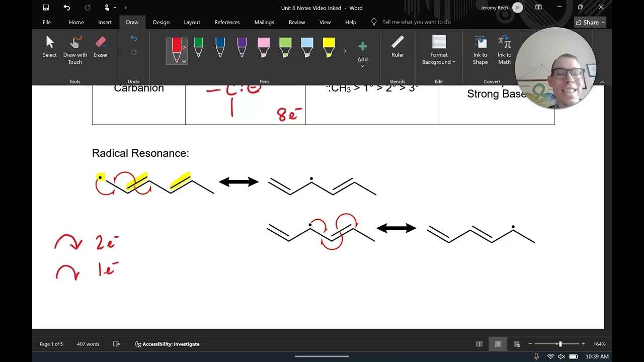Click the battery tray icon
644x362 pixels.
click(x=573, y=356)
